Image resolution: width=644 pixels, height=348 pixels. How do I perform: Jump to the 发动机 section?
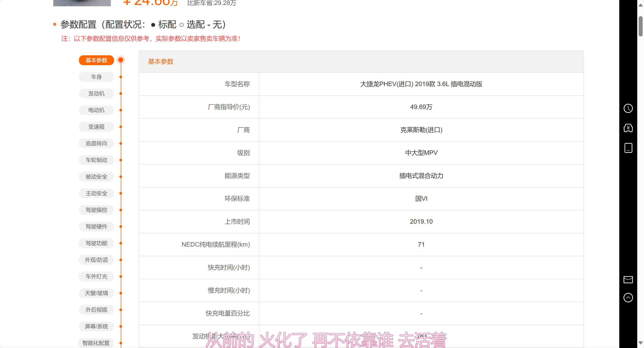click(96, 94)
